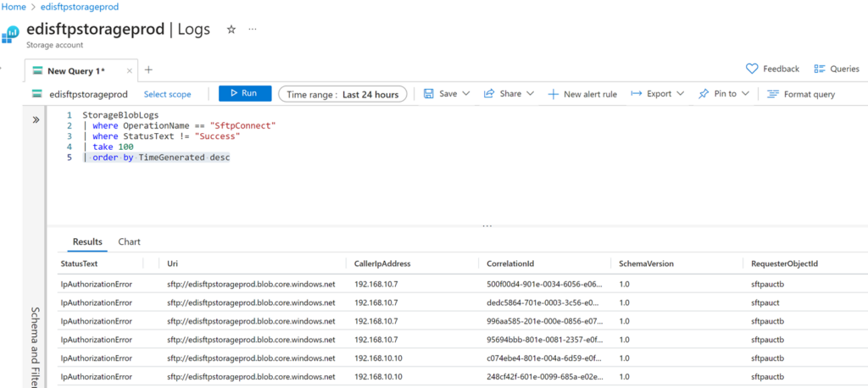Viewport: 868px width, 388px height.
Task: Click the Uri column header
Action: tap(171, 263)
